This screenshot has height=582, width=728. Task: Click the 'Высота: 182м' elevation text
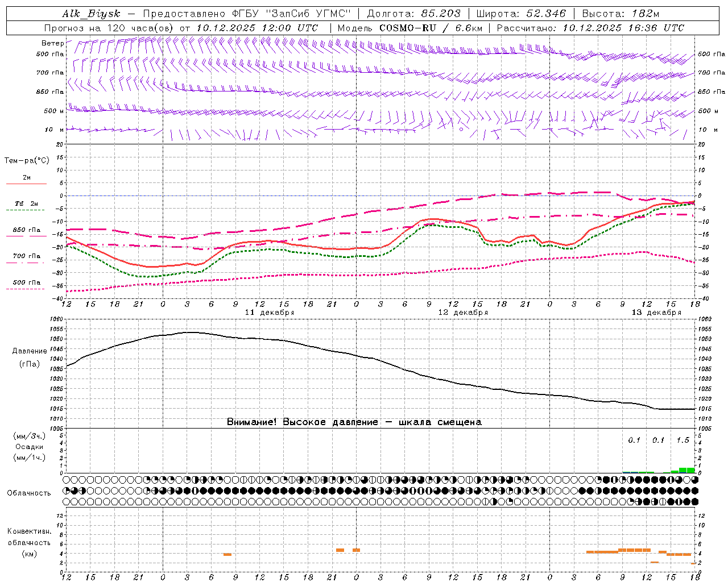(621, 14)
